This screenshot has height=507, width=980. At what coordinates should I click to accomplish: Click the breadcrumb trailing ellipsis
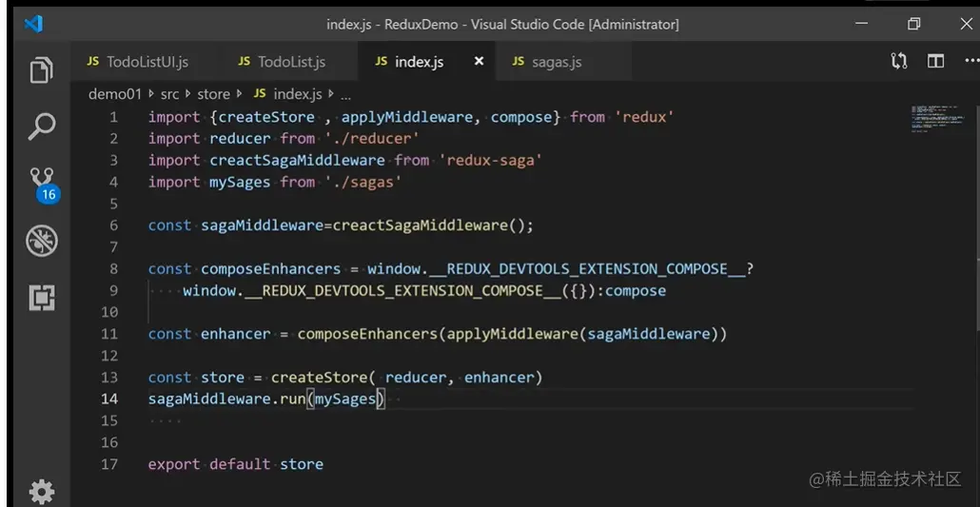[x=345, y=96]
